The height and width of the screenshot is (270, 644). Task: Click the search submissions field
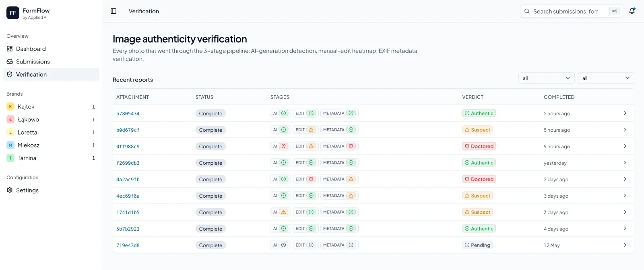pos(572,11)
